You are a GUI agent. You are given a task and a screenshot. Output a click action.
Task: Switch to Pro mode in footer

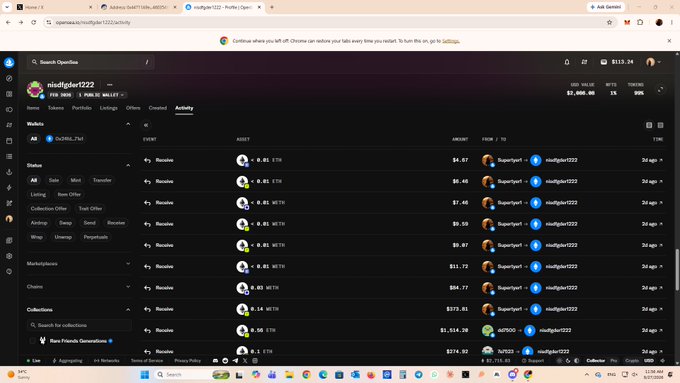[x=613, y=360]
